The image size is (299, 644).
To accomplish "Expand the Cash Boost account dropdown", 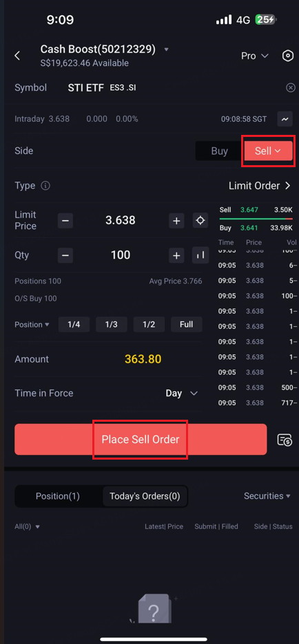I will pos(166,50).
